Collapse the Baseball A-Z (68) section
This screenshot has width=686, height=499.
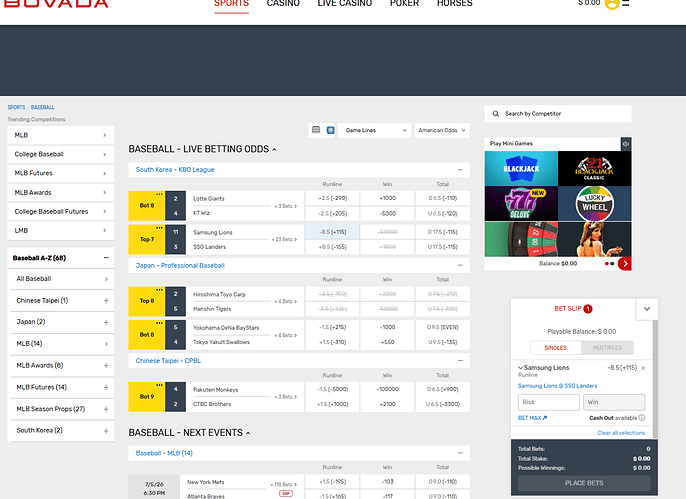106,258
